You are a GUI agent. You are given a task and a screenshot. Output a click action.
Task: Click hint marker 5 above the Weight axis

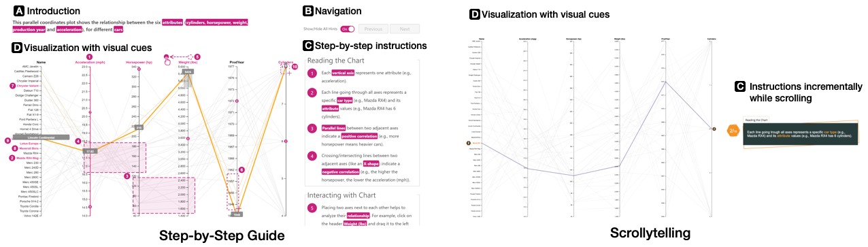click(x=197, y=56)
